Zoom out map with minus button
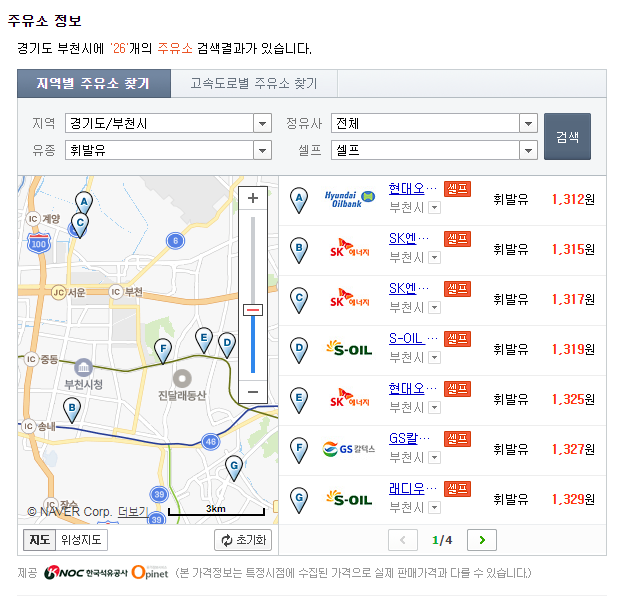Image resolution: width=624 pixels, height=600 pixels. (x=253, y=392)
